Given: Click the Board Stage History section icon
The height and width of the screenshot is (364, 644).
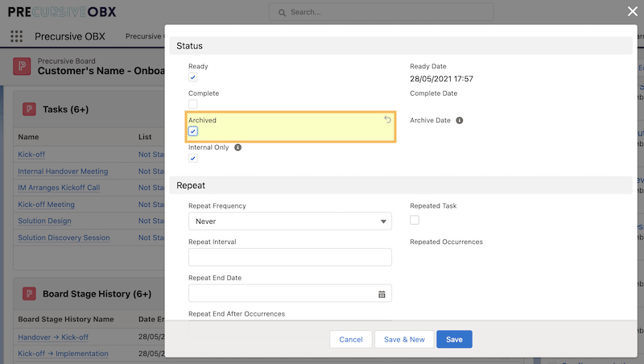Looking at the screenshot, I should pyautogui.click(x=29, y=294).
